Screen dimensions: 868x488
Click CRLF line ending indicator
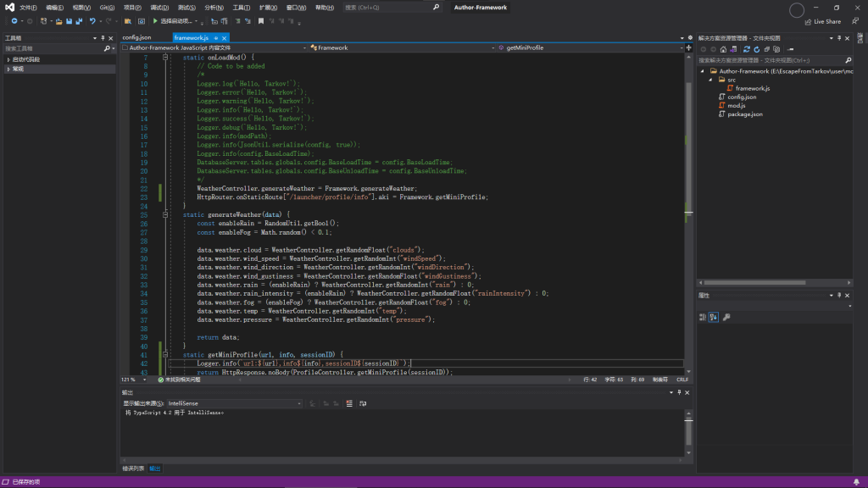tap(682, 380)
